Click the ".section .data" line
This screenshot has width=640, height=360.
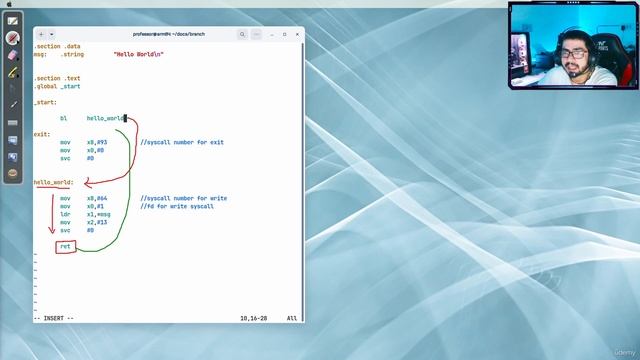[x=57, y=46]
